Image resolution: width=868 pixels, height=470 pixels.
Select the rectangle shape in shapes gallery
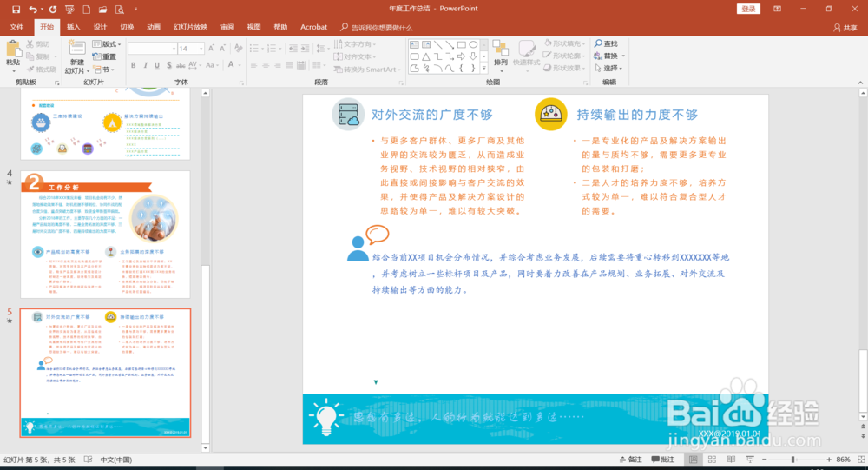461,44
